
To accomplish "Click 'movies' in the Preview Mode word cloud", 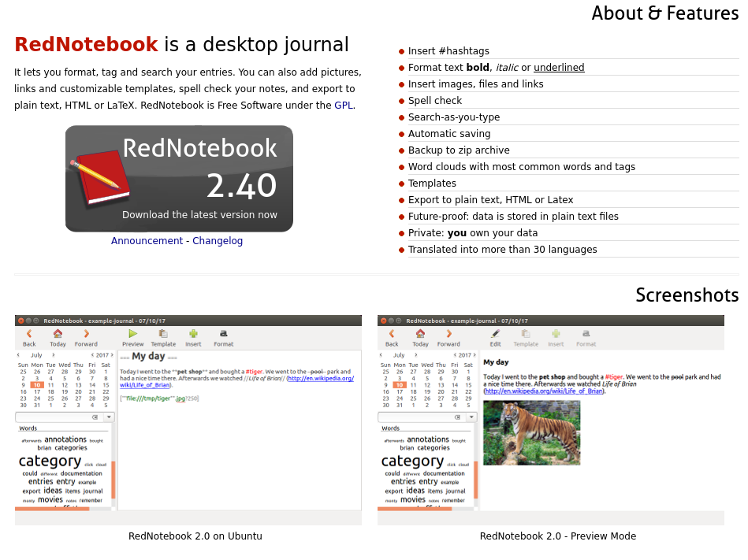I will click(x=413, y=499).
